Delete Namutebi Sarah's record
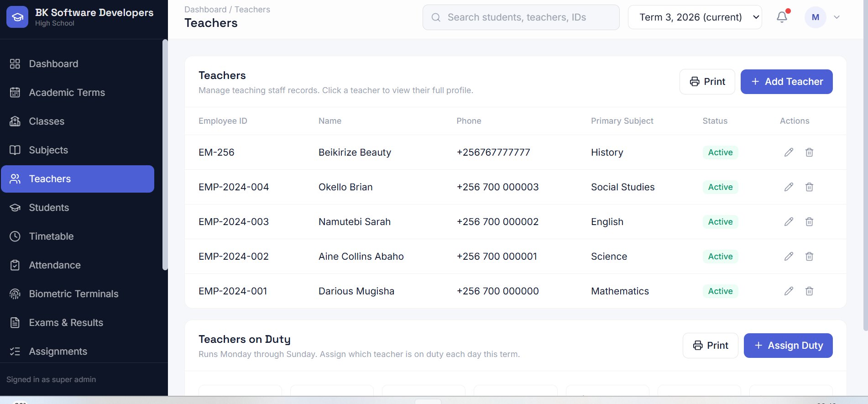The height and width of the screenshot is (404, 868). pos(809,222)
